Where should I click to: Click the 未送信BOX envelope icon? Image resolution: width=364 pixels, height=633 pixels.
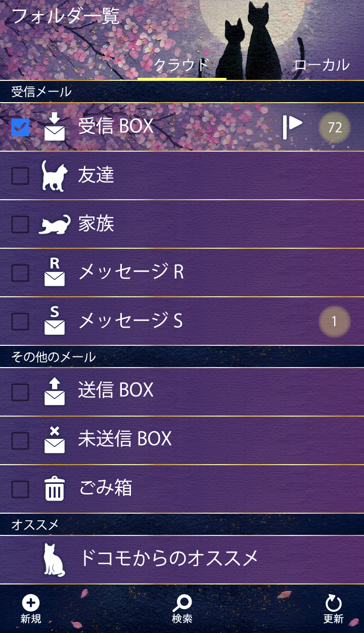tap(55, 440)
